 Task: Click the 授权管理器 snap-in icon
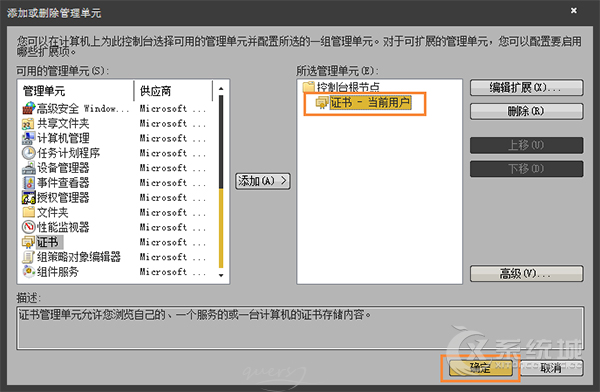(29, 198)
